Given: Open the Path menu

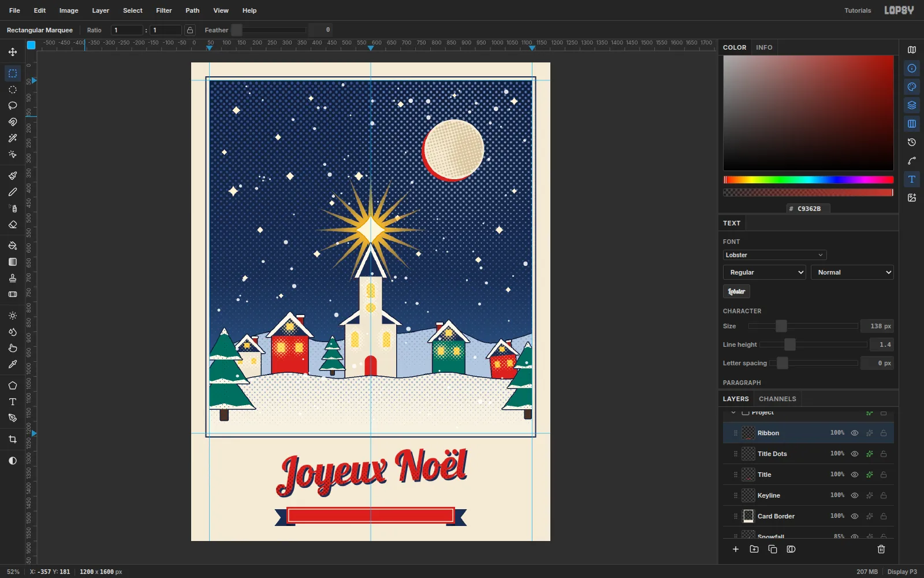Looking at the screenshot, I should pyautogui.click(x=192, y=10).
